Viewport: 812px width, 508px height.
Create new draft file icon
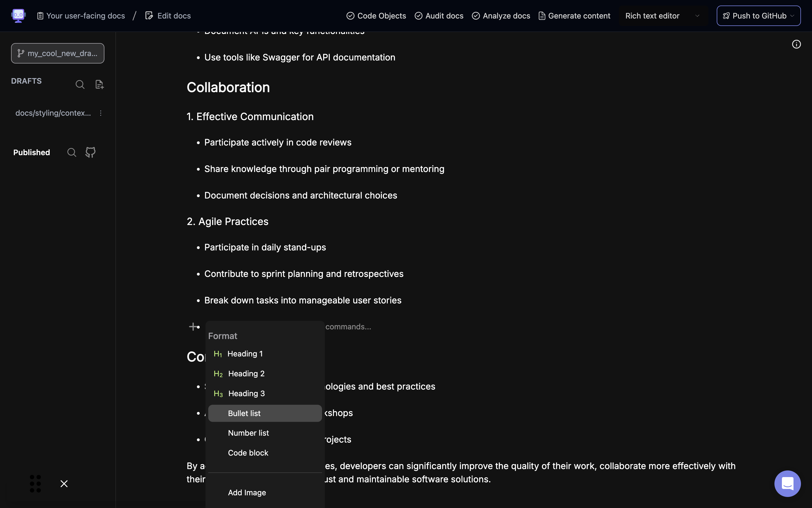99,84
